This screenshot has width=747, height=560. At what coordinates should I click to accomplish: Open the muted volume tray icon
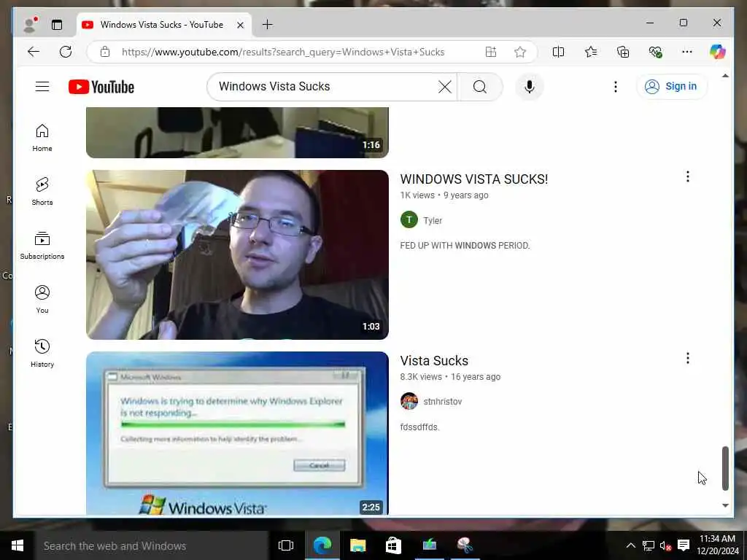665,545
